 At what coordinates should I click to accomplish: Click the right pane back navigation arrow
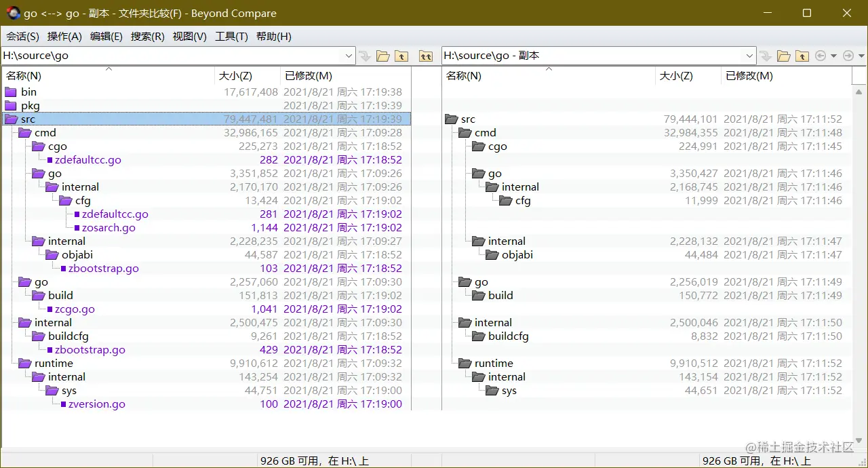click(x=821, y=56)
